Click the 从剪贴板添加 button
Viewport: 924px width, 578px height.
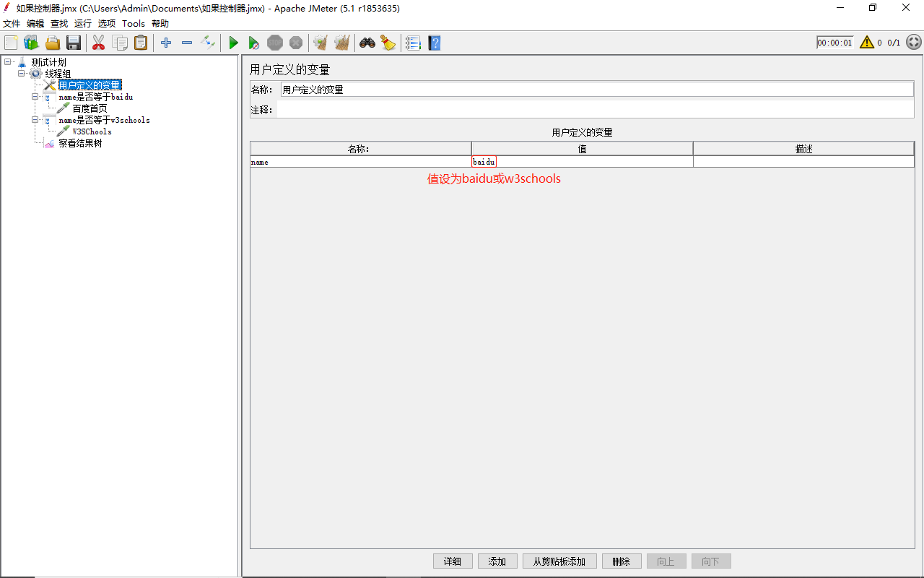point(559,561)
